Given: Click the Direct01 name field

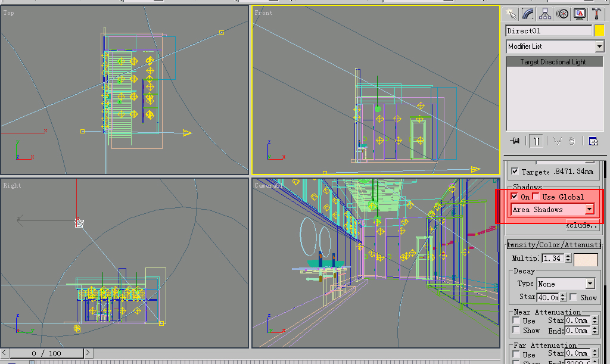Looking at the screenshot, I should (545, 30).
